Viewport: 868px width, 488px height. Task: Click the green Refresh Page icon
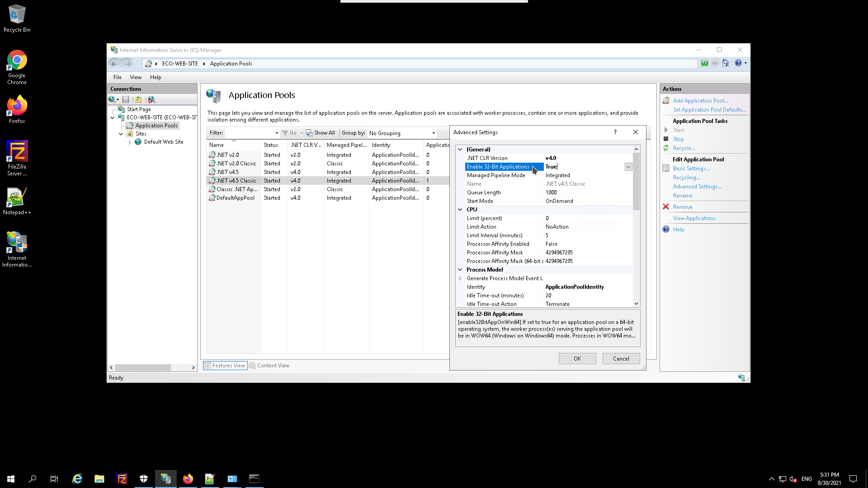704,63
